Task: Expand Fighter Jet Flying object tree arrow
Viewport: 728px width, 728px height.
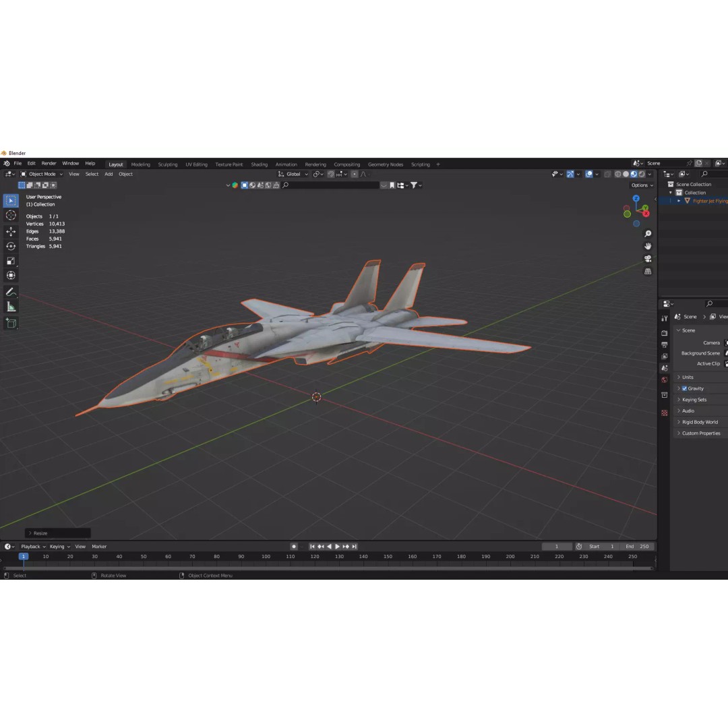Action: click(x=679, y=201)
